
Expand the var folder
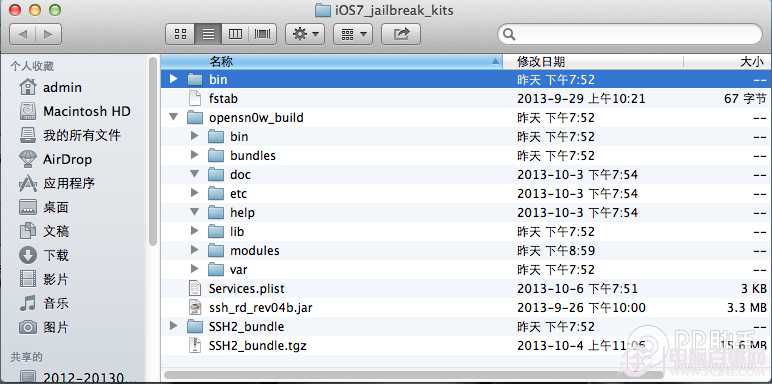194,269
